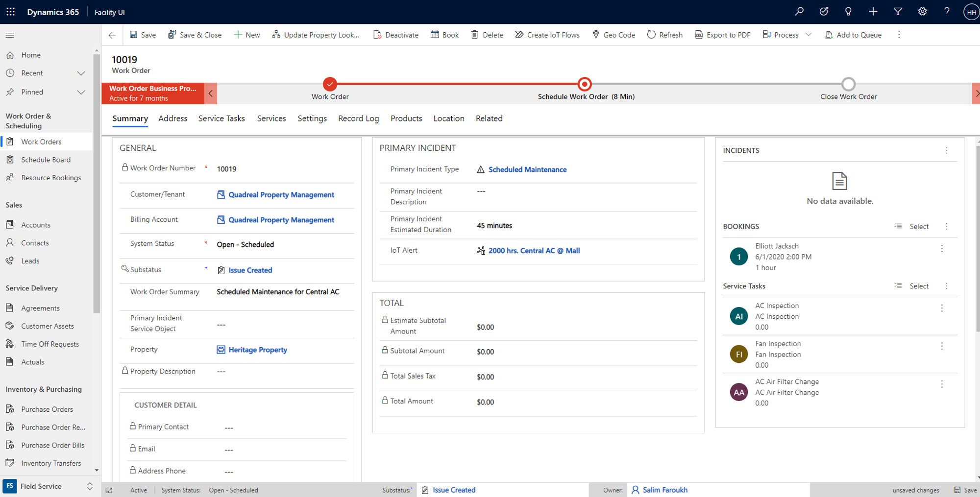Select the Work Order completed stage
This screenshot has height=497, width=980.
[x=330, y=84]
